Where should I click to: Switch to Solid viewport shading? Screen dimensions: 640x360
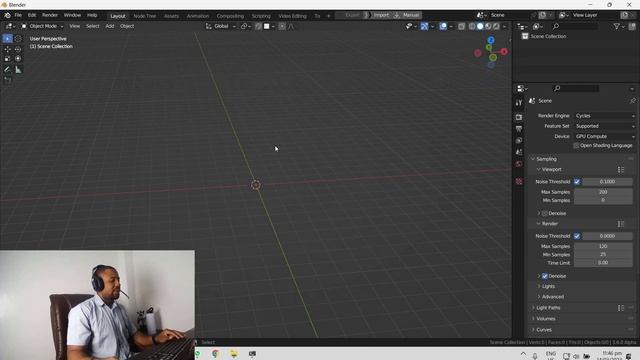click(480, 26)
